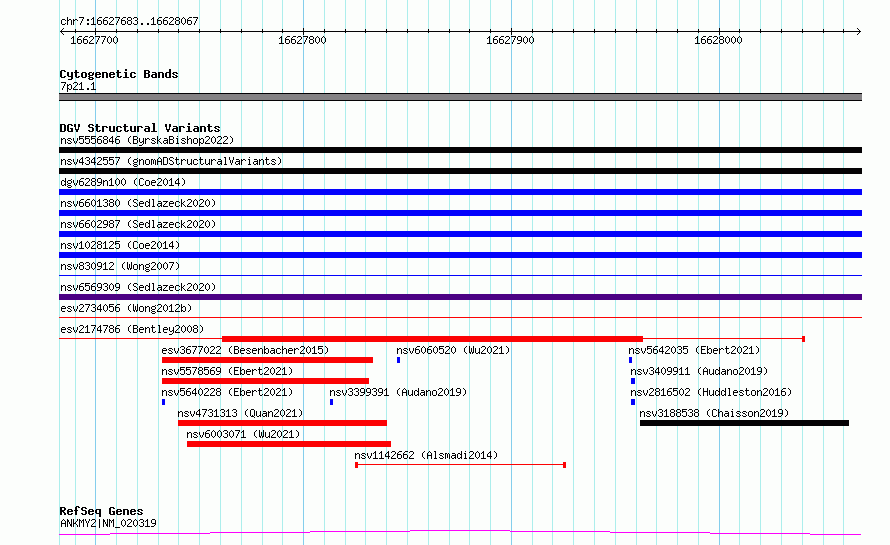Click nsv6602987 (Sedlazeck2020) label
Viewport: 890px width, 545px height.
click(138, 224)
